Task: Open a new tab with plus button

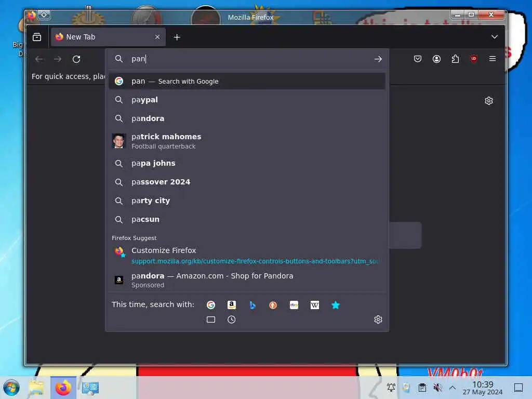Action: click(x=177, y=37)
